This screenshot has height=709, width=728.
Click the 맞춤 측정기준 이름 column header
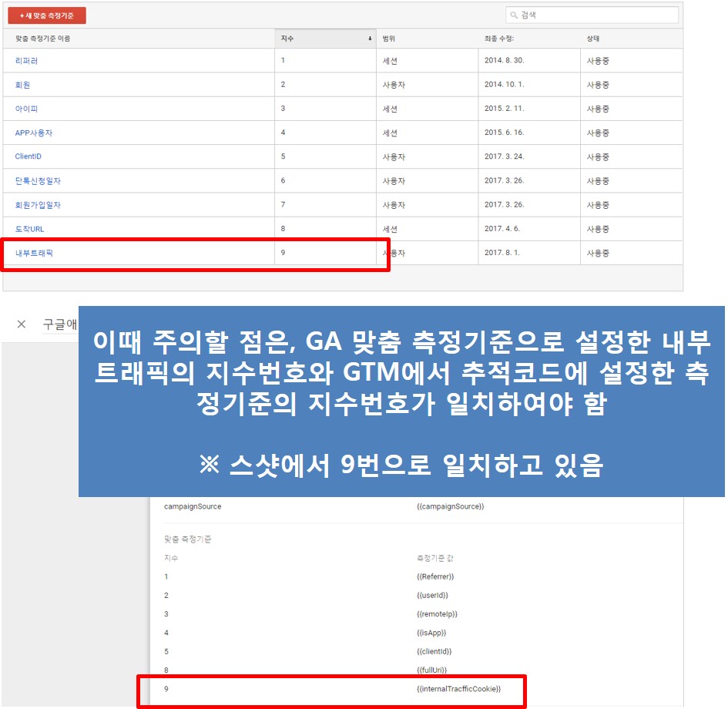click(42, 39)
